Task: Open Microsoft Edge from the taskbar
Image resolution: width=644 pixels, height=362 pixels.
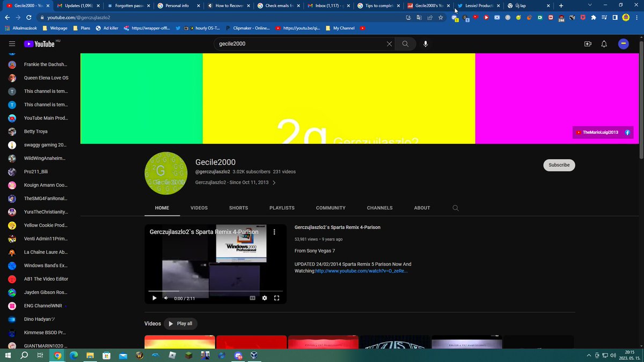Action: 74,355
